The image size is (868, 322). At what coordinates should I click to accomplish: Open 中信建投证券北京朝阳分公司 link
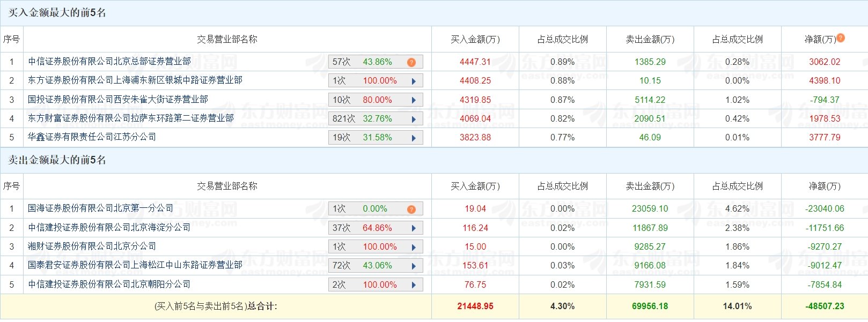[x=109, y=284]
